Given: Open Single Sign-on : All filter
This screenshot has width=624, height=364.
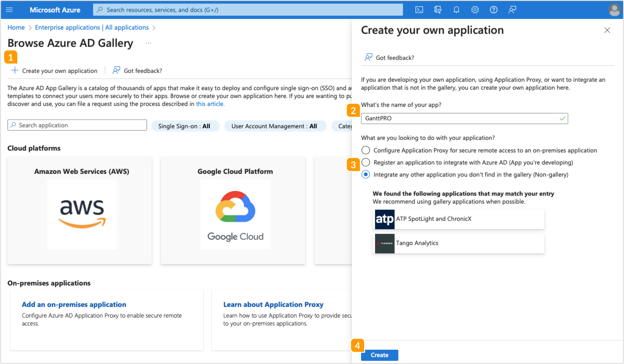Looking at the screenshot, I should [x=185, y=126].
